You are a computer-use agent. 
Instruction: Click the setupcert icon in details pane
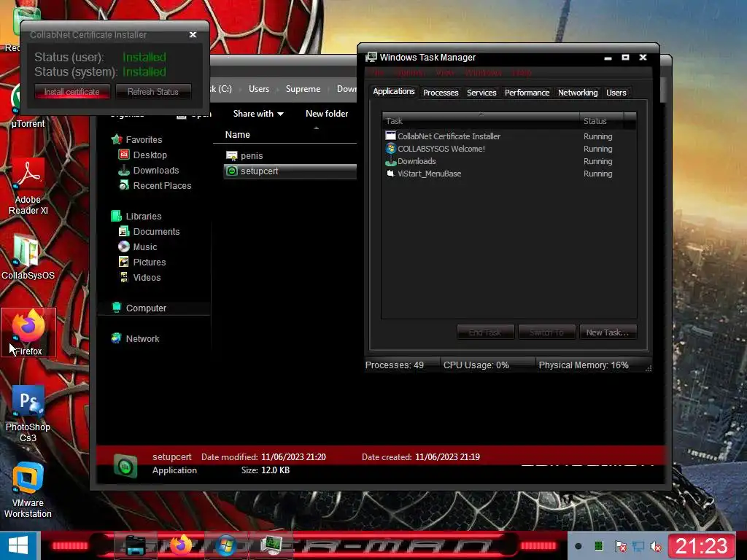tap(125, 466)
